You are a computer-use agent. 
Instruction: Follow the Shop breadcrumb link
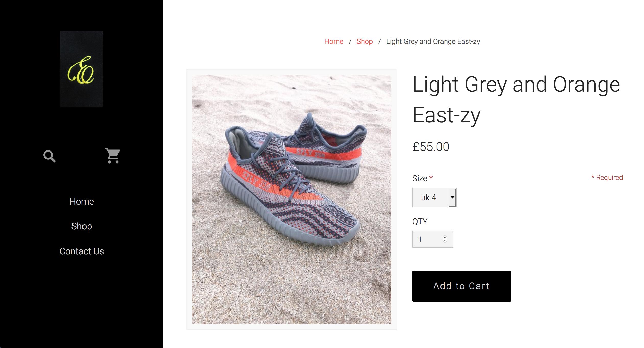(365, 41)
